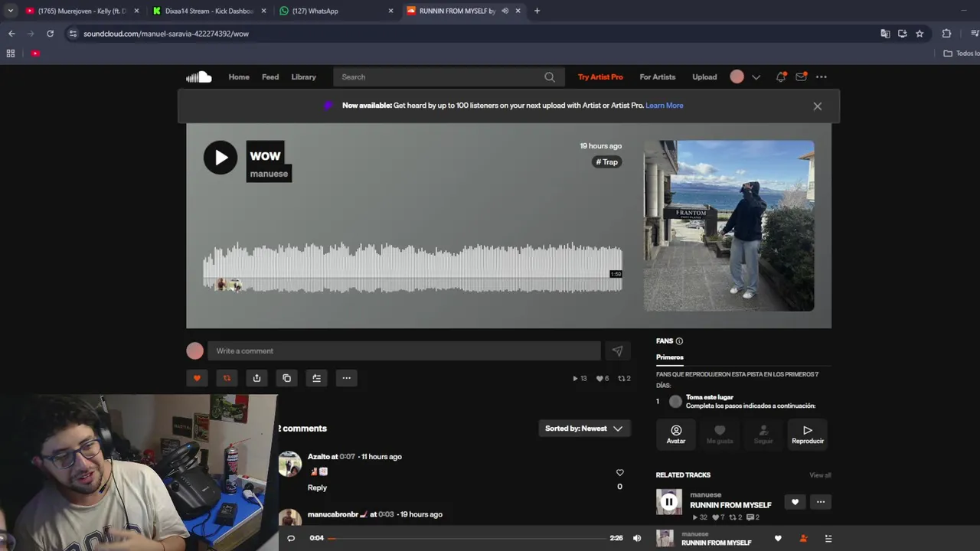Seek within the WOW waveform

(413, 268)
